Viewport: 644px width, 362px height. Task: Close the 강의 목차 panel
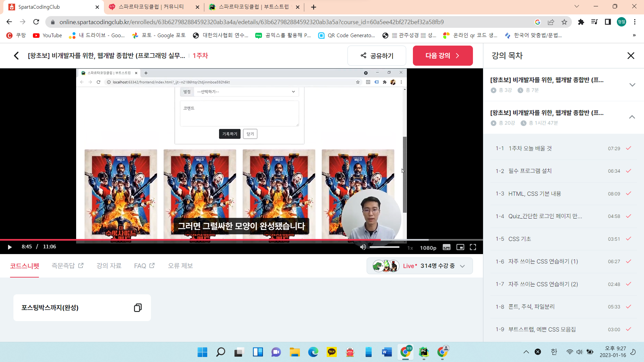coord(631,56)
